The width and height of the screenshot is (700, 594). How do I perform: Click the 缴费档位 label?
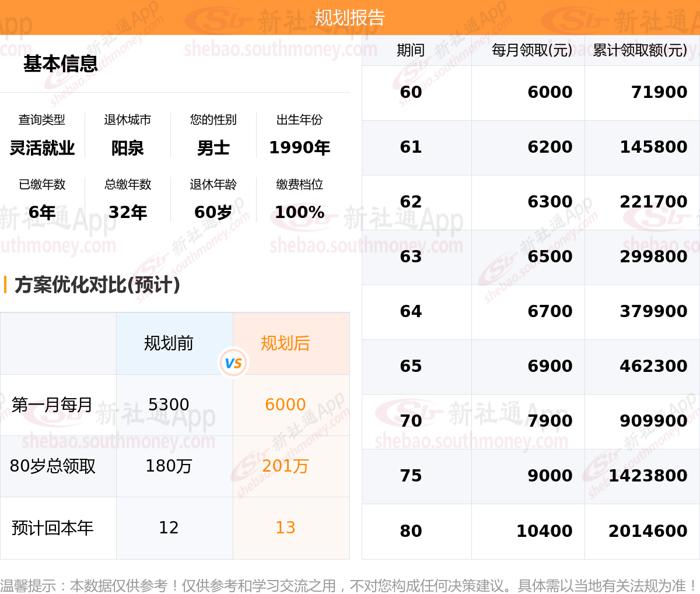click(299, 184)
